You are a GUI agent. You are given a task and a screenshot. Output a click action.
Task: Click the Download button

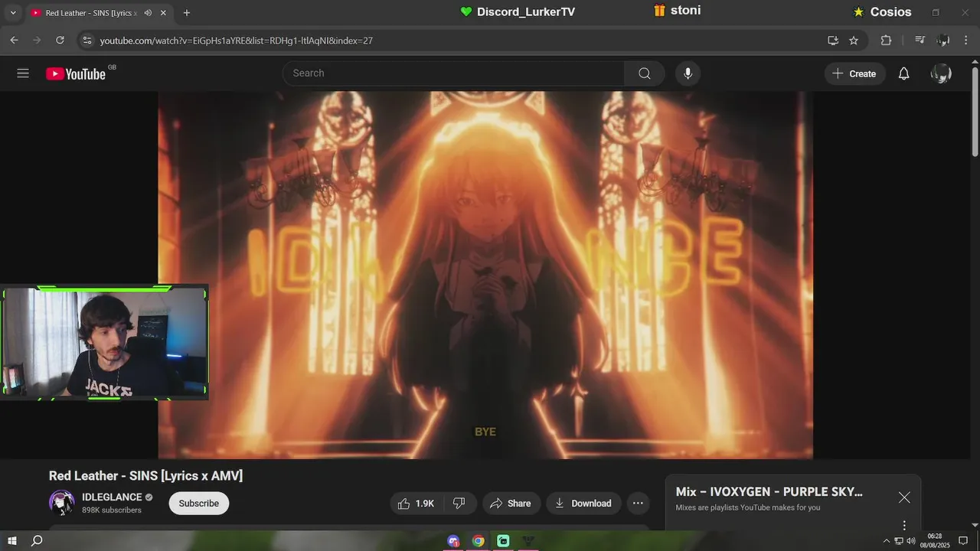583,503
